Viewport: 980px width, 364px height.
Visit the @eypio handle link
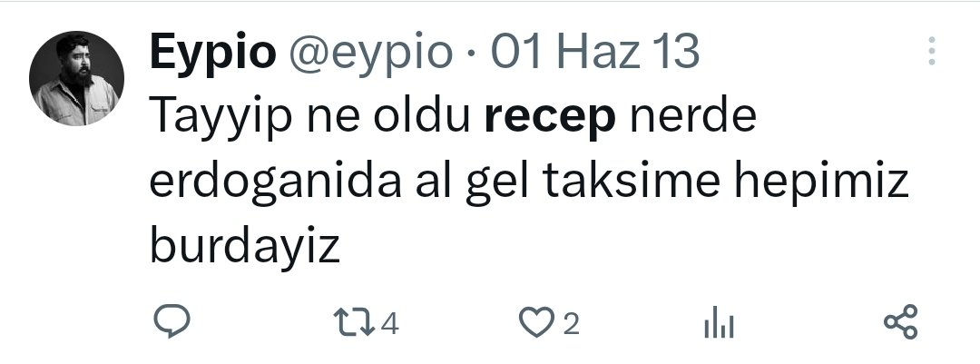pyautogui.click(x=370, y=54)
